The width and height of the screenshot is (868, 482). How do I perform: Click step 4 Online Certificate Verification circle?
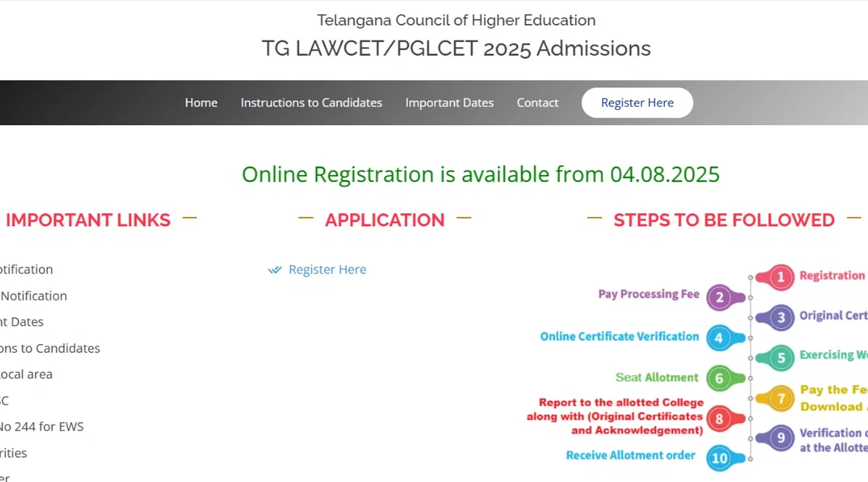tap(719, 337)
